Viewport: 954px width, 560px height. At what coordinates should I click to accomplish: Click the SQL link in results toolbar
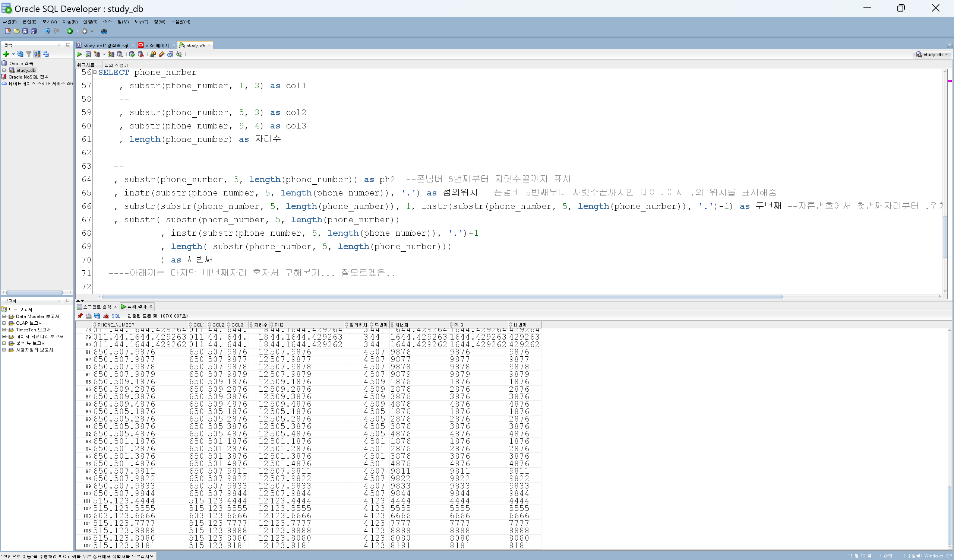click(116, 316)
